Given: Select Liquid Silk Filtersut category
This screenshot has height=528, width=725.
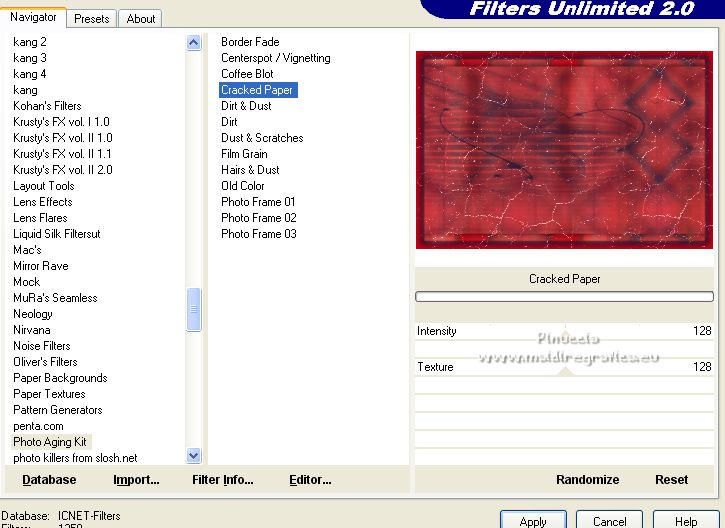Looking at the screenshot, I should 56,234.
